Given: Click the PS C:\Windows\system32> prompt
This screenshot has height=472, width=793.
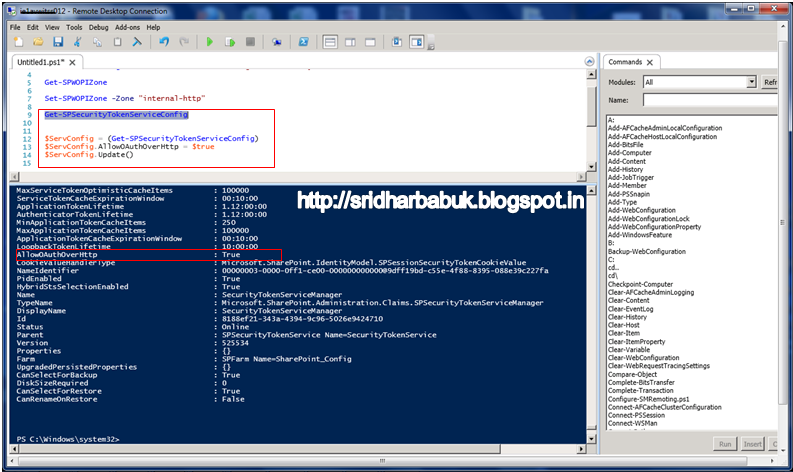Looking at the screenshot, I should [x=68, y=439].
